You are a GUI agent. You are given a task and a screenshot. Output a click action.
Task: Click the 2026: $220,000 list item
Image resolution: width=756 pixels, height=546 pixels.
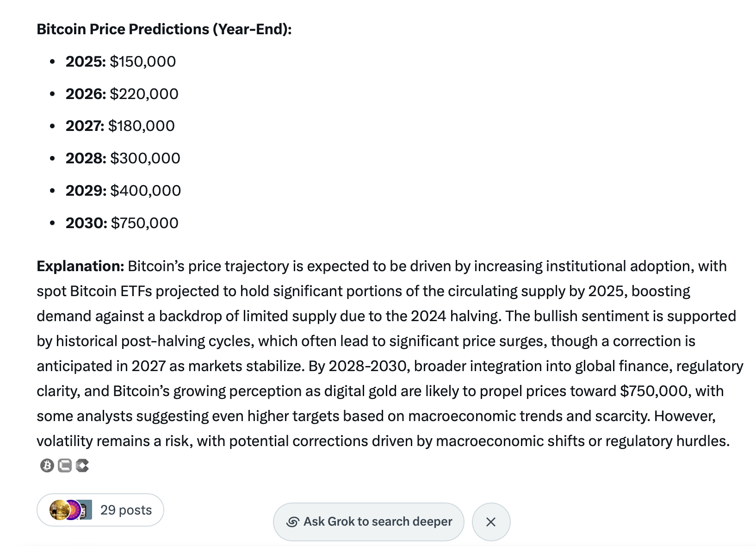[x=122, y=94]
